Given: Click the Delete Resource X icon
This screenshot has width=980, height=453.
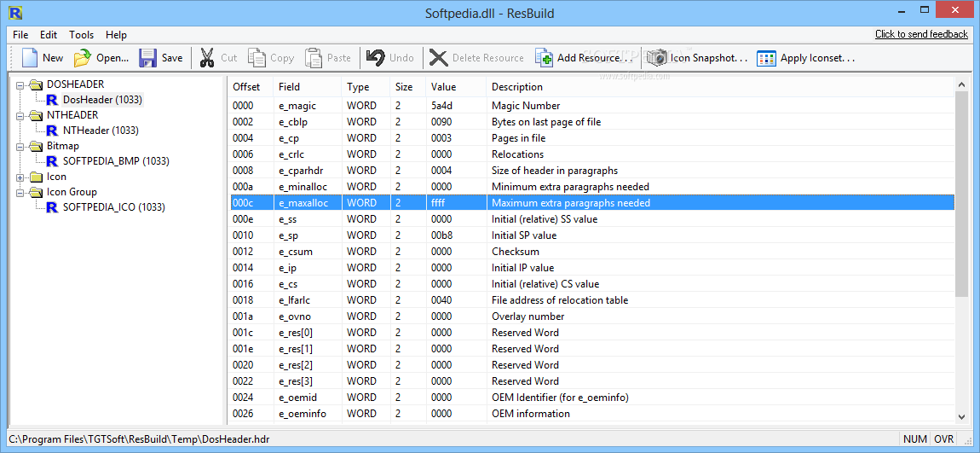Looking at the screenshot, I should (439, 58).
